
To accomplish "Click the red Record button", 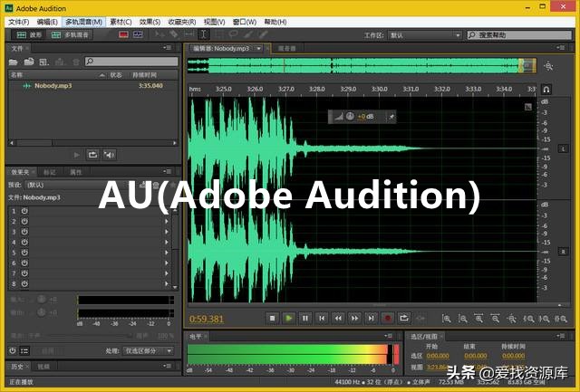I will click(387, 318).
